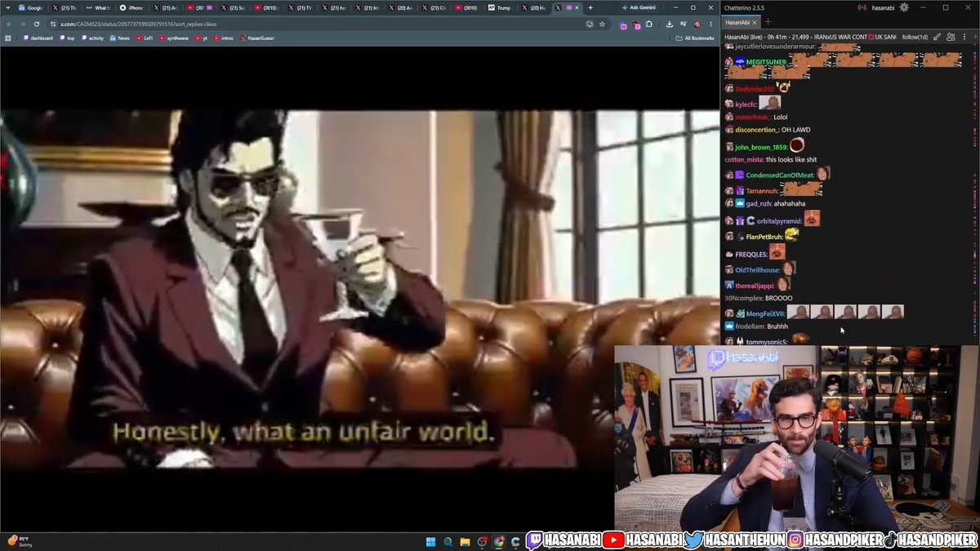Open the HasanGuessr bookmark
The width and height of the screenshot is (980, 551).
click(x=256, y=38)
